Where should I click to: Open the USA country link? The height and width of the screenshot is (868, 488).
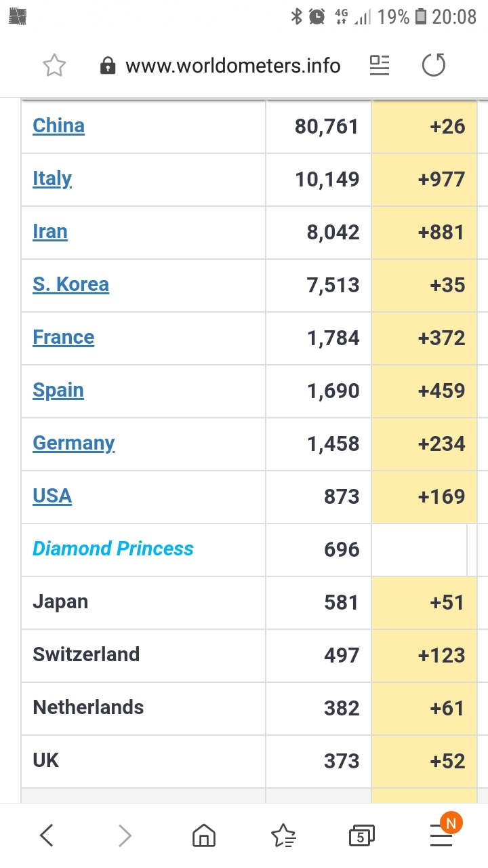tap(52, 496)
